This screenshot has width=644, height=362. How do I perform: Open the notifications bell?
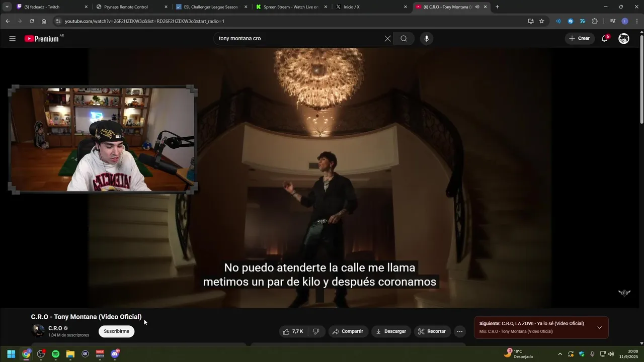point(605,39)
